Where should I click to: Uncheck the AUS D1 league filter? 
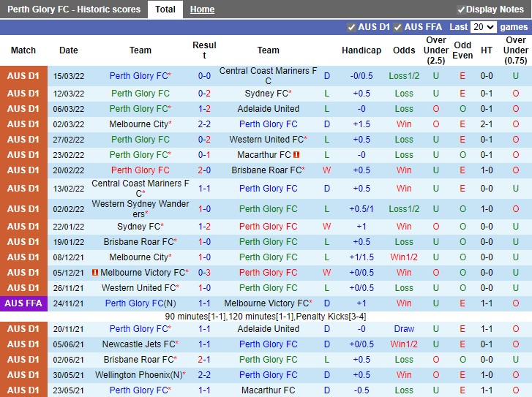coord(351,27)
